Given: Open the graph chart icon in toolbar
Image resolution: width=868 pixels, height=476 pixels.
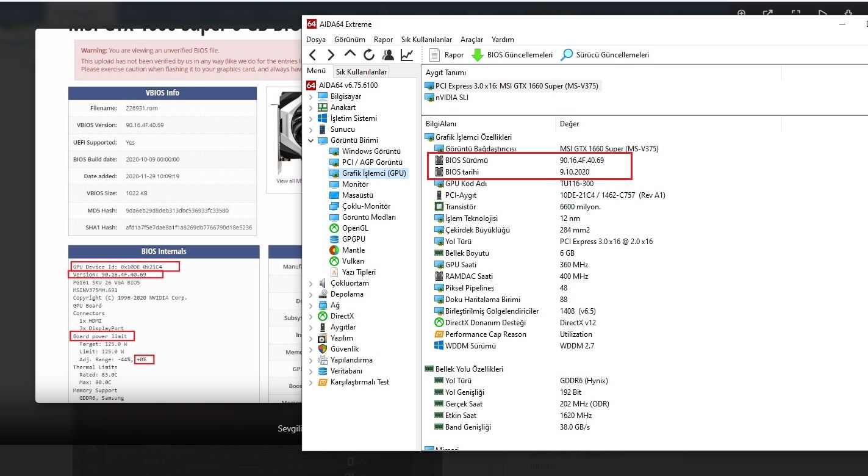Looking at the screenshot, I should tap(406, 55).
